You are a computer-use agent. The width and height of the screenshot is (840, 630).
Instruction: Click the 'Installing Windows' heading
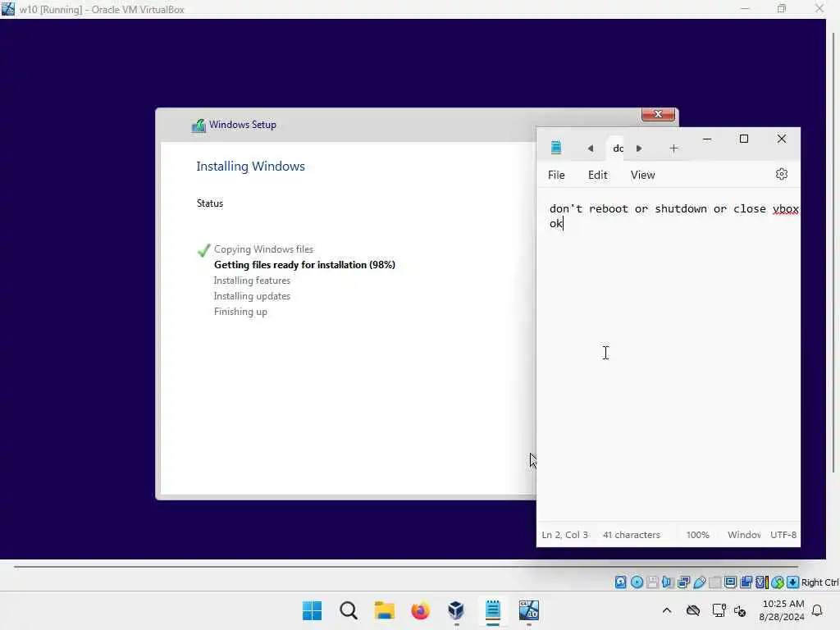click(250, 166)
